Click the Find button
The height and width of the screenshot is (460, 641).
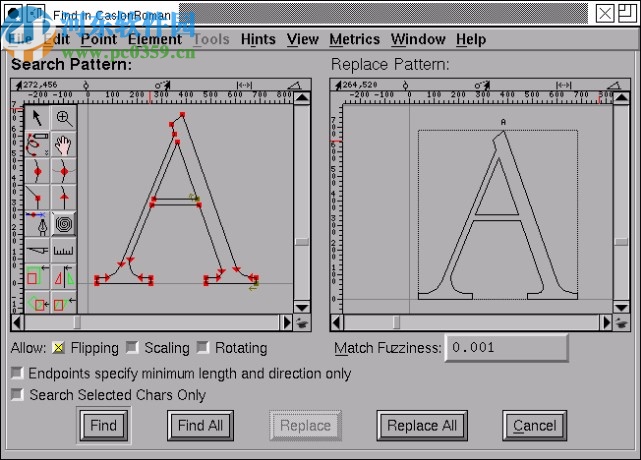tap(103, 426)
